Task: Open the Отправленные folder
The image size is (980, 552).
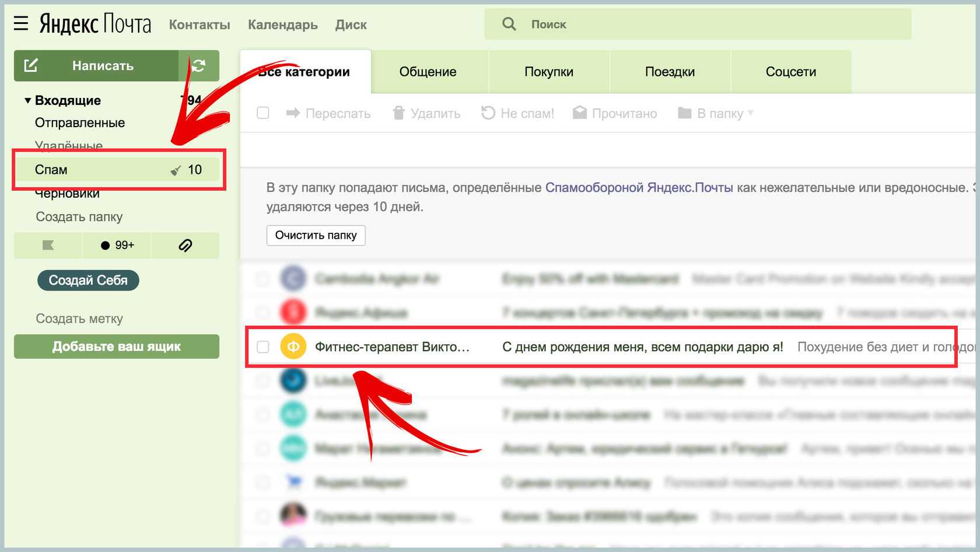Action: click(80, 123)
